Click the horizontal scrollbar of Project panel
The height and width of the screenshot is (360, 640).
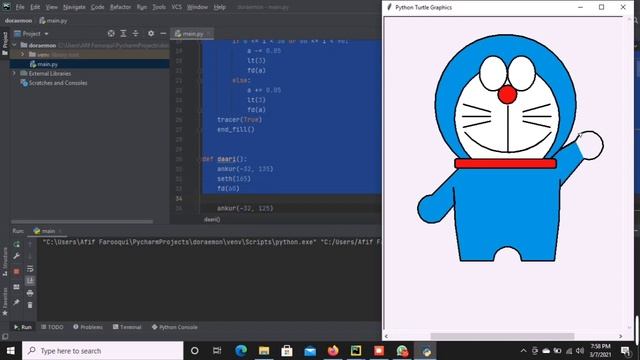[x=82, y=221]
